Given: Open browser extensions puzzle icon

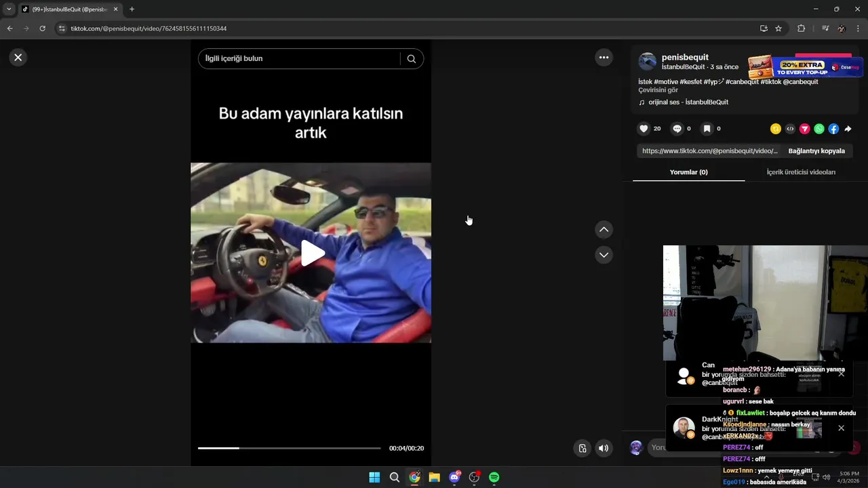Looking at the screenshot, I should (x=801, y=28).
